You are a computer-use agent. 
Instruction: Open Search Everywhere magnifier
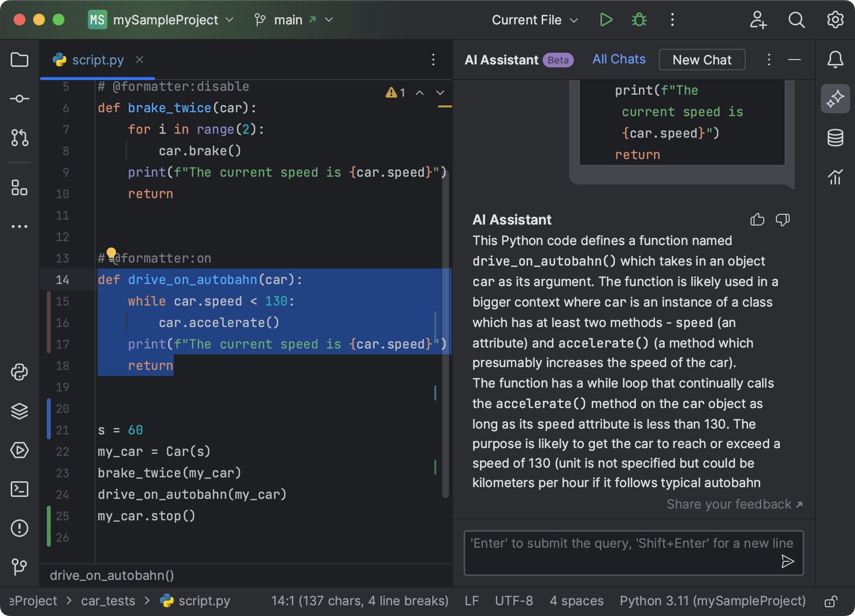pyautogui.click(x=796, y=20)
